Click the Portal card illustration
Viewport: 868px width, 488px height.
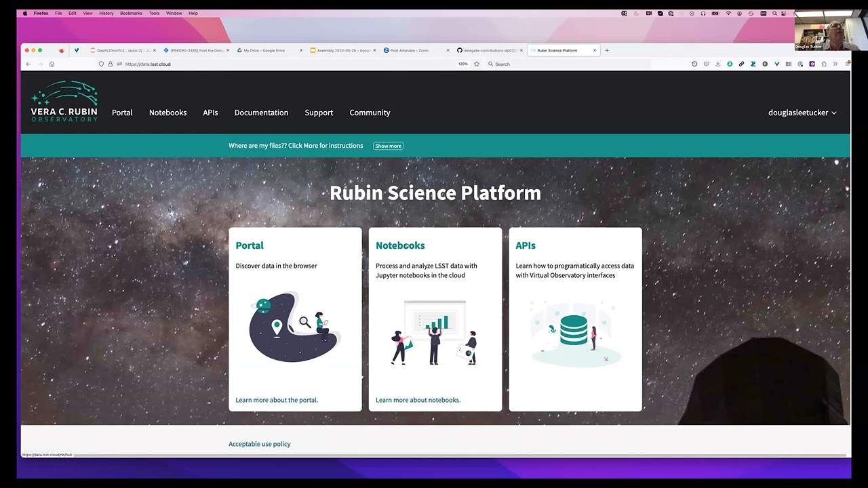(x=295, y=328)
